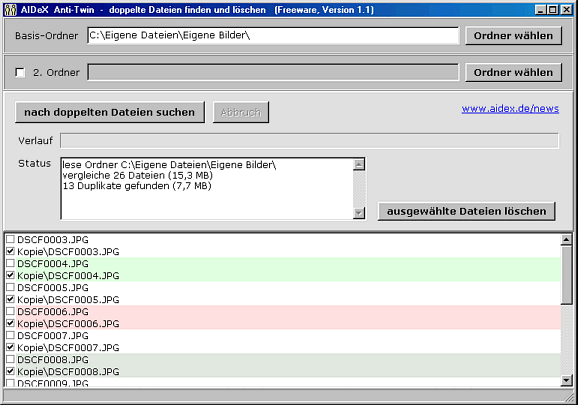Start nach doppelten Dateien suchen
Screen dimensions: 578x405
coord(109,112)
